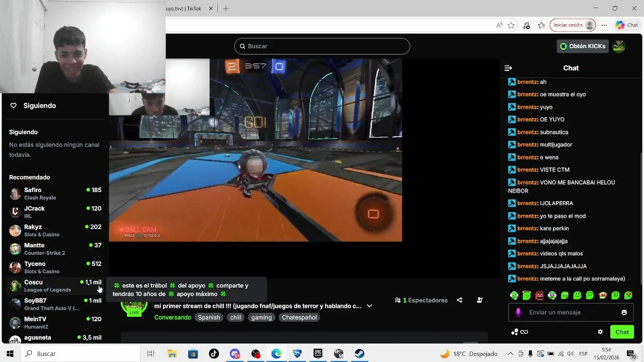
Task: Open the Favorites list icon in the Edge toolbar
Action: pyautogui.click(x=541, y=25)
